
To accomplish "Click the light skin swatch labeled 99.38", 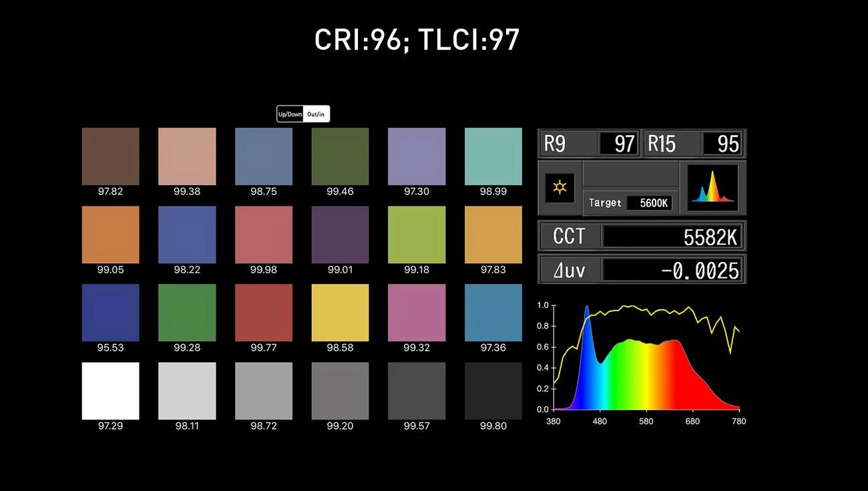I will 187,156.
